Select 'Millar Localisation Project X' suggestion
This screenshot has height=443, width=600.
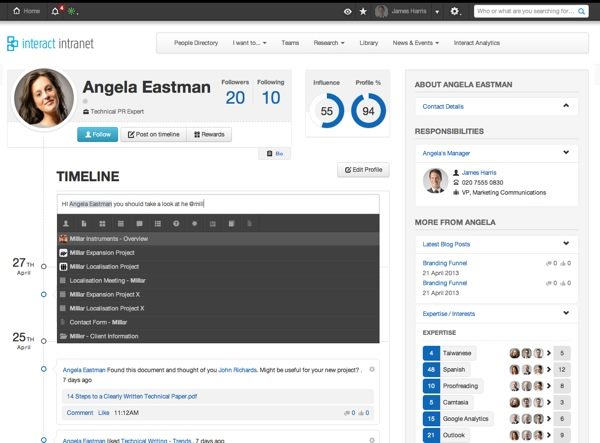[218, 308]
